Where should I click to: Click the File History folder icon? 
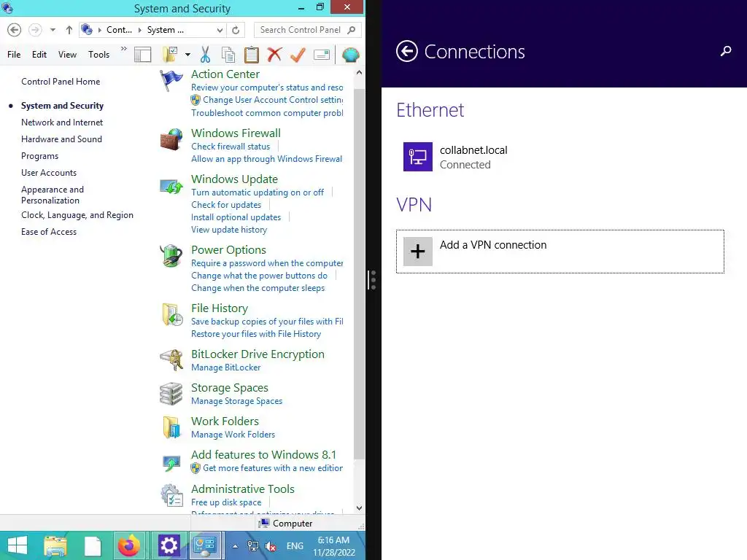coord(172,314)
